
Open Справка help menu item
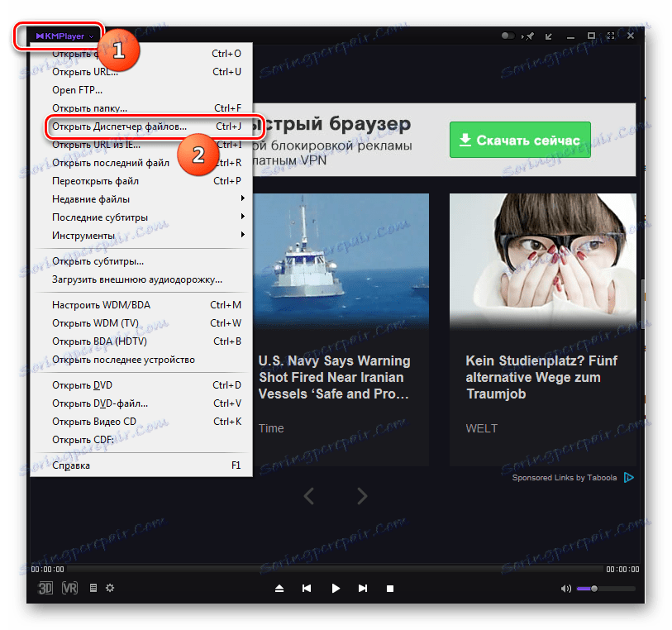tap(142, 465)
